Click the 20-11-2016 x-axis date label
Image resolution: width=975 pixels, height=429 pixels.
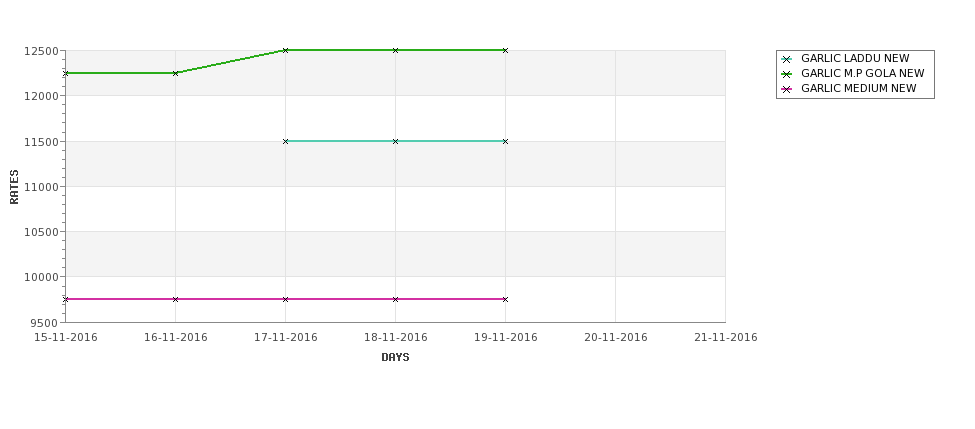616,338
